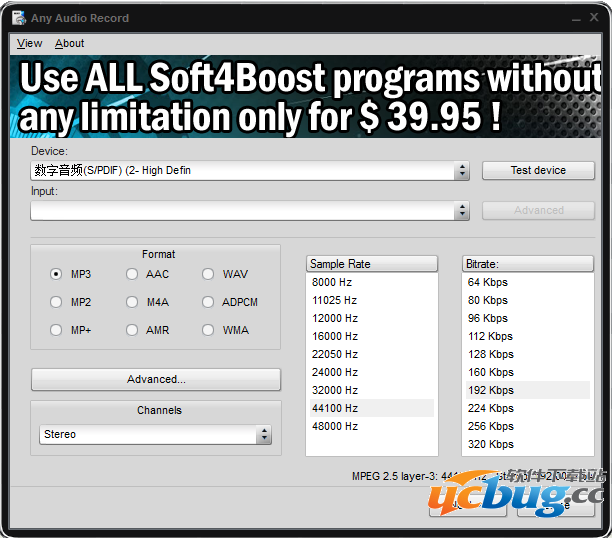Pick 128 Kbps from the Bitrate list
Image resolution: width=612 pixels, height=538 pixels.
490,354
